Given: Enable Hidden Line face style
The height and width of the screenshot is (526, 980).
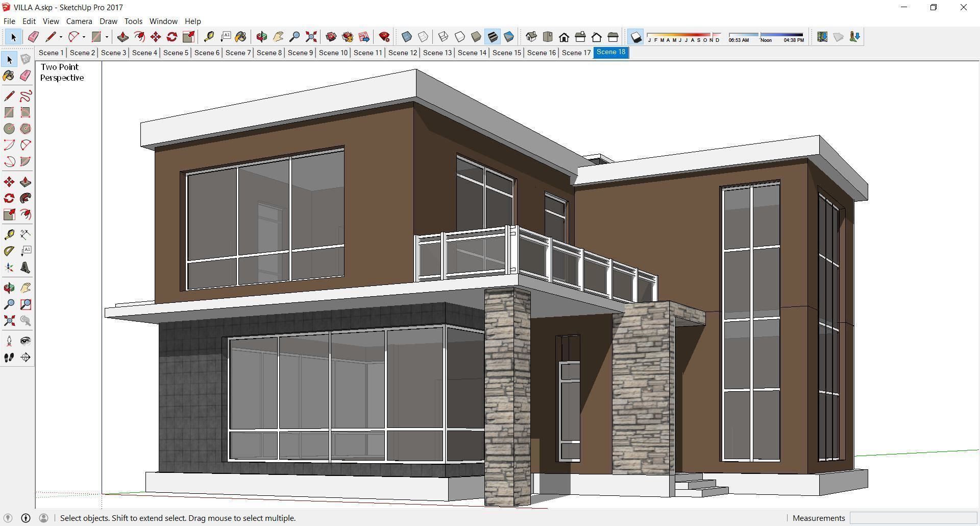Looking at the screenshot, I should coord(460,37).
